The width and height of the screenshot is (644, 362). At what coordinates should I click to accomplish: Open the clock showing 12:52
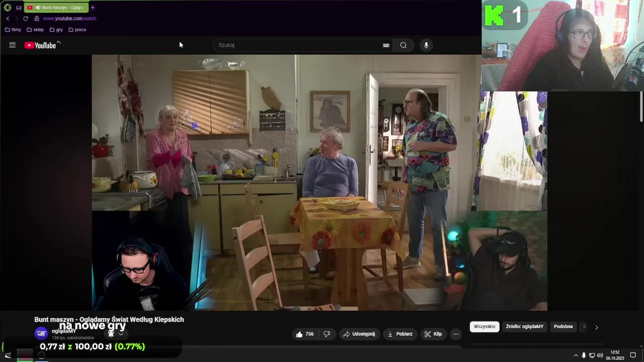(615, 355)
